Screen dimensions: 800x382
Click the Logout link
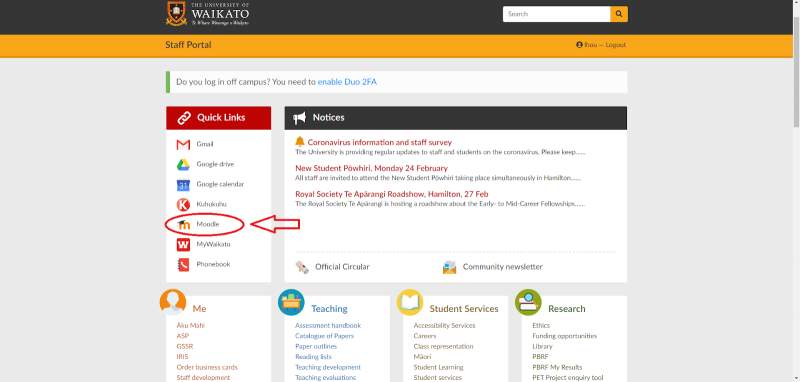coord(616,45)
